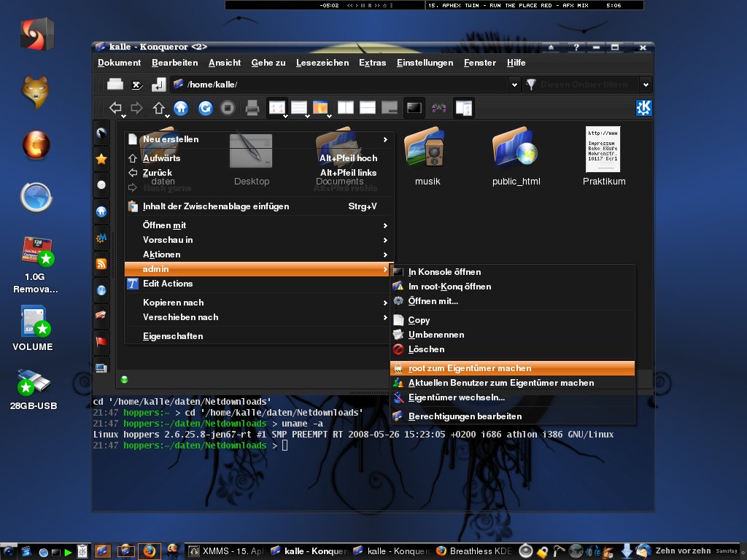Click the navigation panel toolbar icon
The width and height of the screenshot is (747, 560).
click(x=463, y=108)
